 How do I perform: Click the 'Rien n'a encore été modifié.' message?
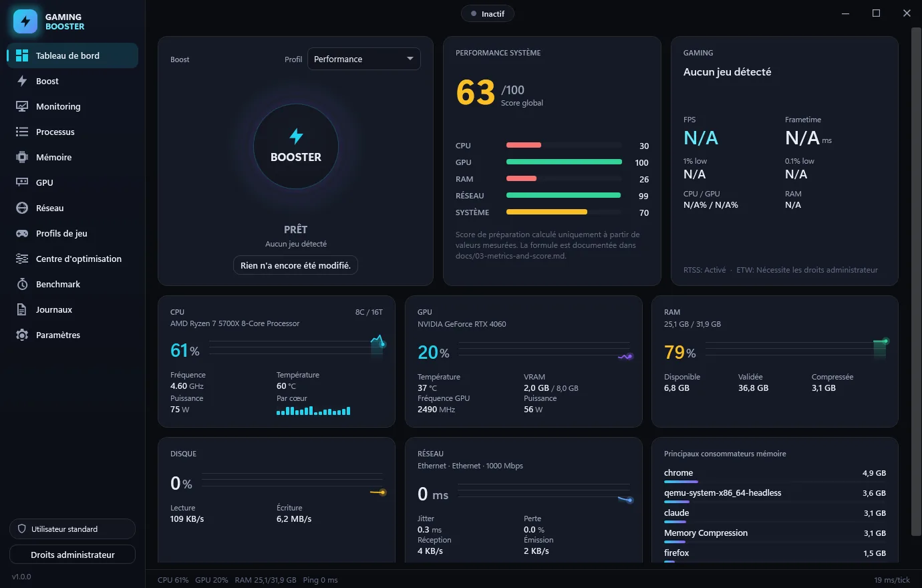[295, 265]
